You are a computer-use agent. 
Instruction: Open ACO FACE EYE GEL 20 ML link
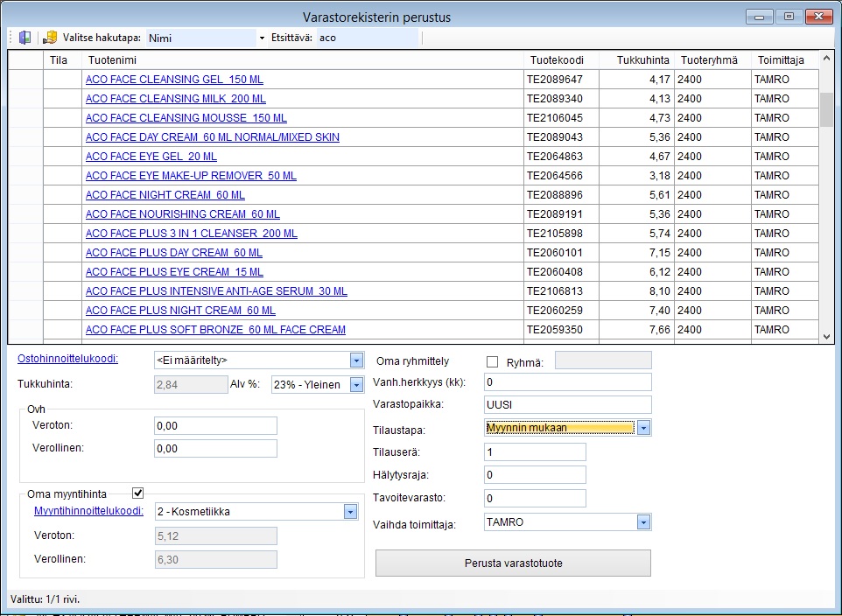tap(151, 157)
